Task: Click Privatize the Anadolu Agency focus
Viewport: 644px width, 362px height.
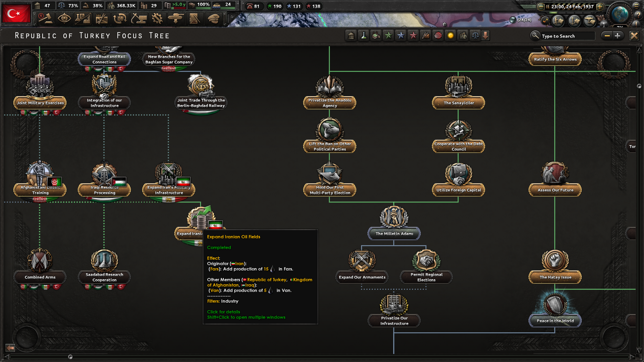Action: click(330, 103)
